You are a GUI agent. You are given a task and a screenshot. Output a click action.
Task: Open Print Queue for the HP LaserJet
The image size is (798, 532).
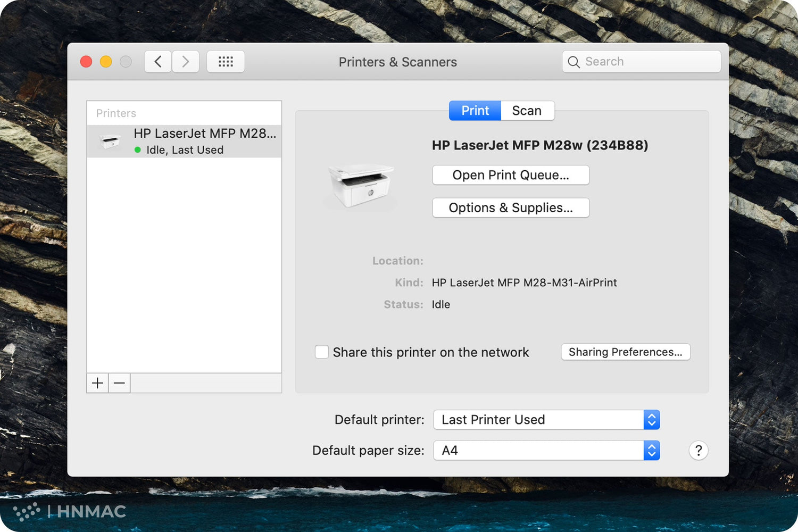510,175
